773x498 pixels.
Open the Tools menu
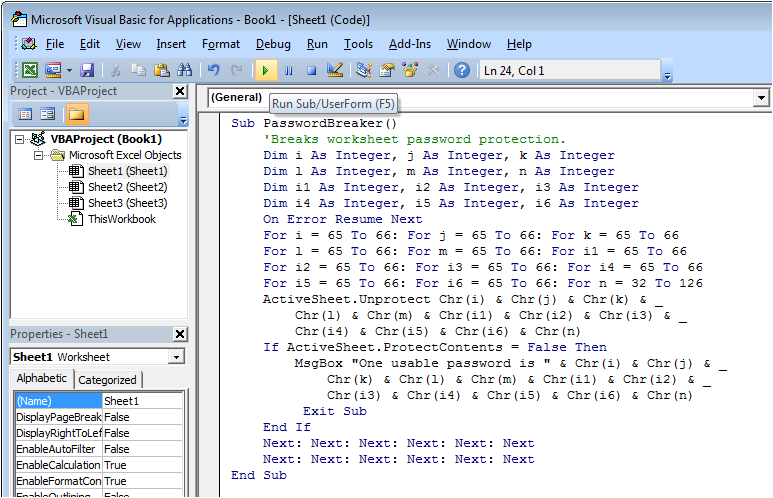358,44
